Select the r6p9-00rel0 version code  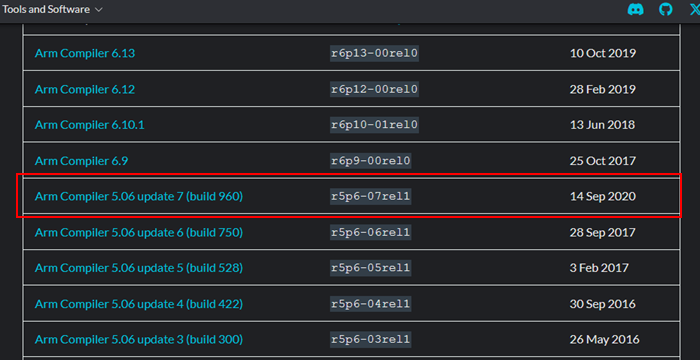coord(371,161)
